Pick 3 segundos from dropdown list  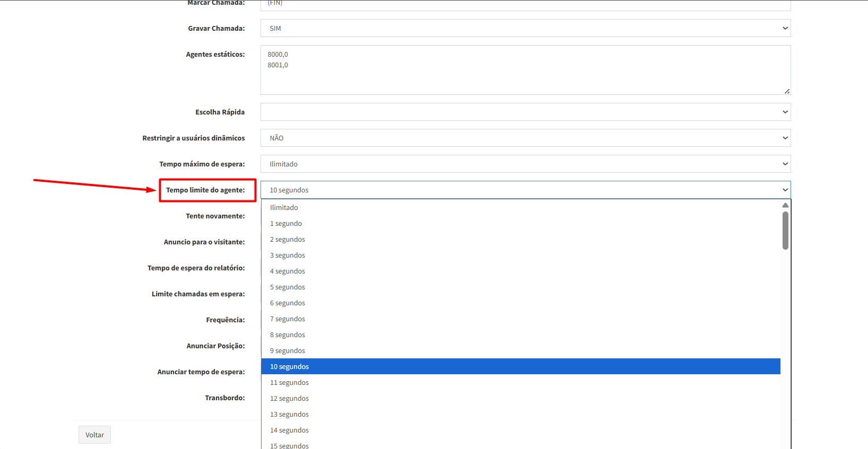tap(288, 256)
